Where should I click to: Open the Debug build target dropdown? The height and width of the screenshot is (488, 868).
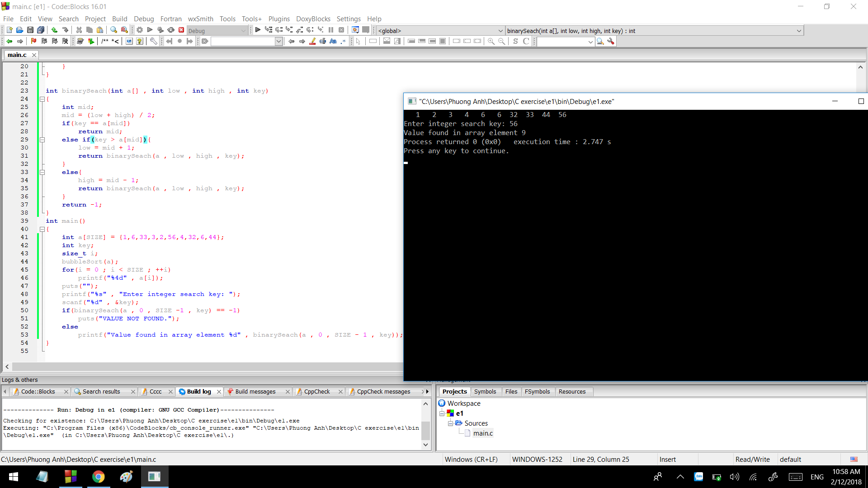coord(244,31)
